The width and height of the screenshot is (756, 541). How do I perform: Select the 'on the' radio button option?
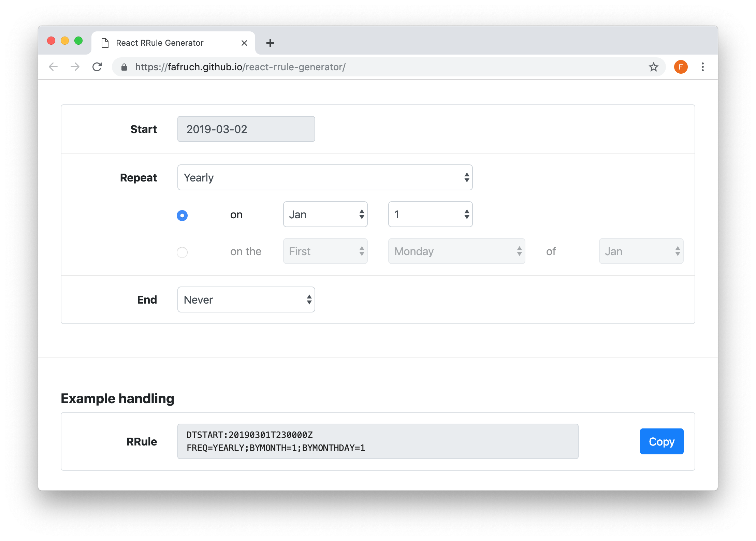click(x=182, y=252)
